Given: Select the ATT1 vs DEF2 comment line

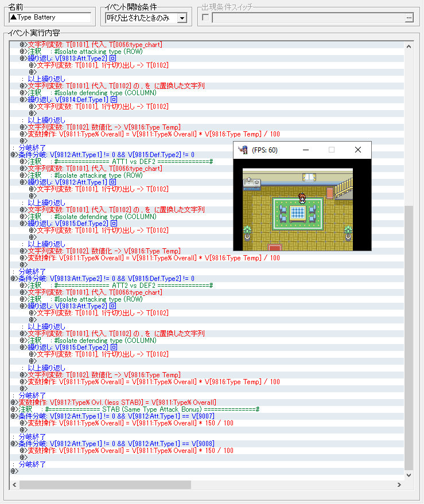Looking at the screenshot, I should pos(207,162).
